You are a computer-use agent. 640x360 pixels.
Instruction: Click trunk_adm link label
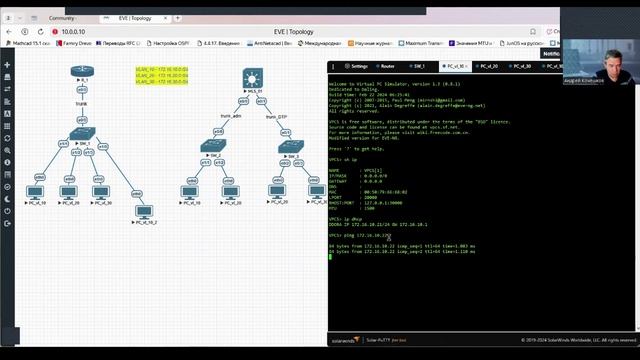coord(231,116)
